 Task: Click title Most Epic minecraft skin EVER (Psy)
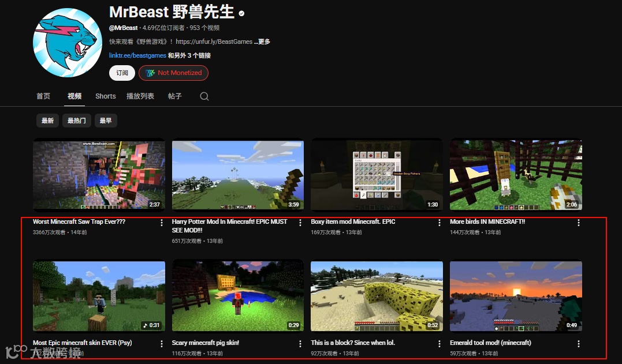[83, 343]
